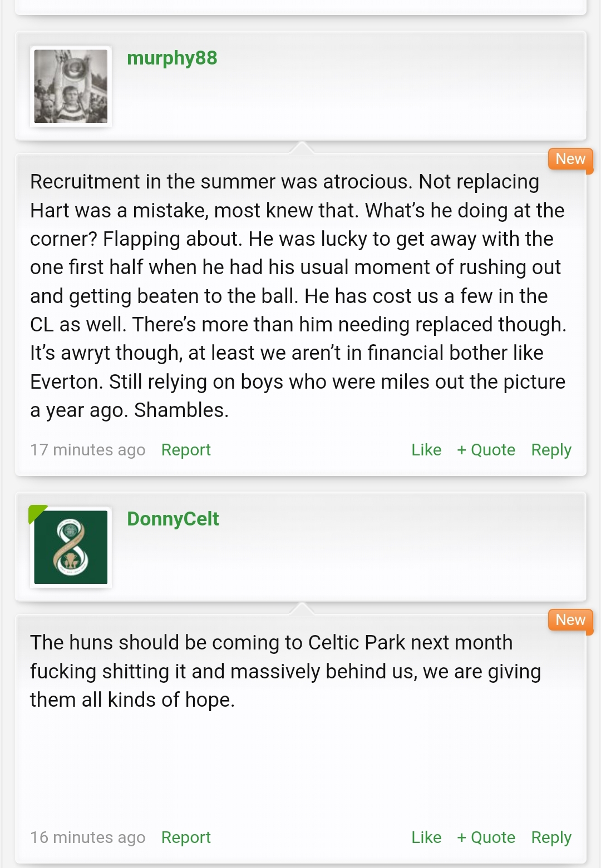Quote DonnyCelt's post
The width and height of the screenshot is (601, 868).
coord(486,837)
